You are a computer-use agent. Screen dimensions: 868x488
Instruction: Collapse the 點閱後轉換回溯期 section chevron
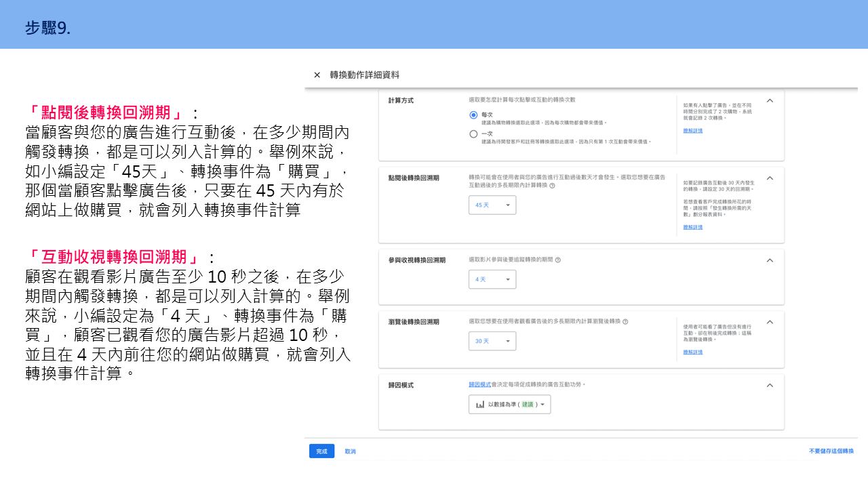coord(770,178)
